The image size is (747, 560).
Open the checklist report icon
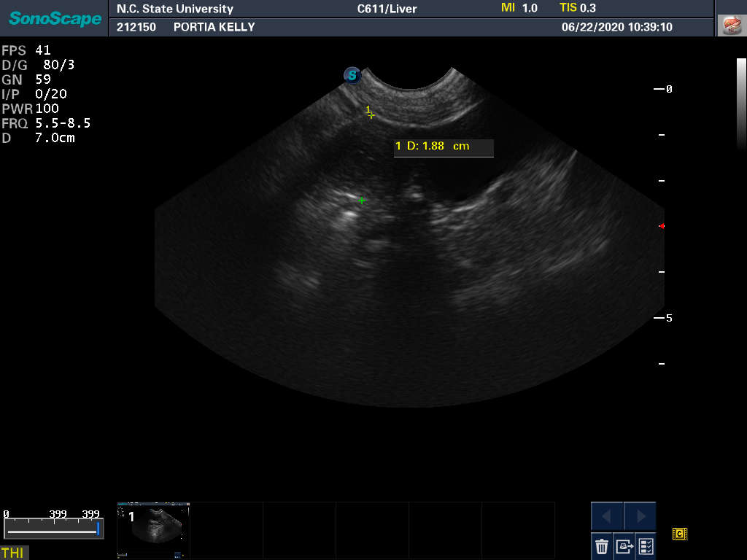pyautogui.click(x=646, y=545)
